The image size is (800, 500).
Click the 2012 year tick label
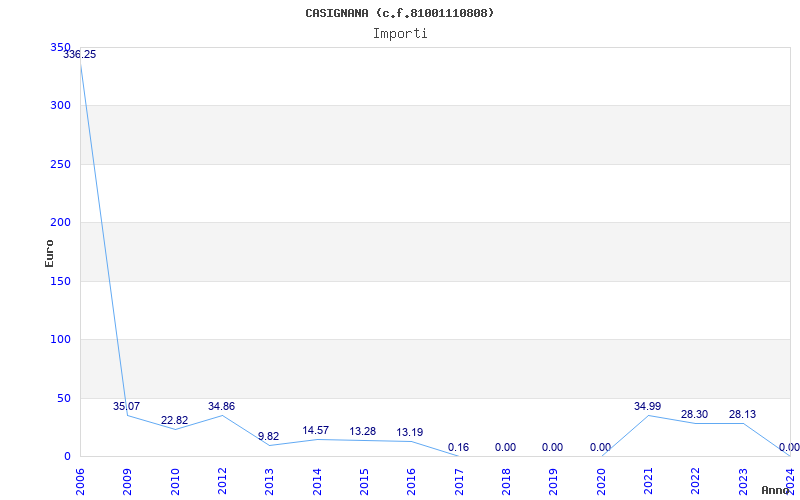click(222, 482)
